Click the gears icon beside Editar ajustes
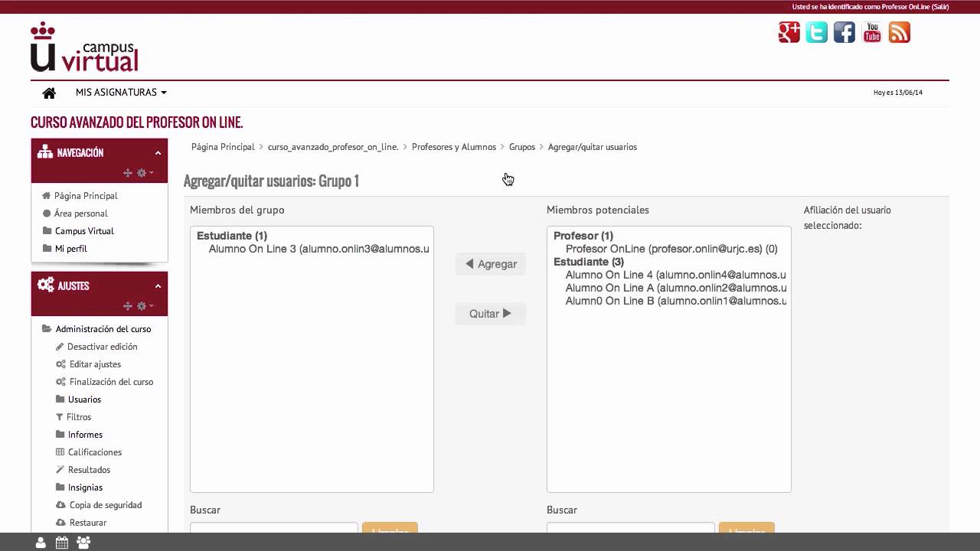 61,364
